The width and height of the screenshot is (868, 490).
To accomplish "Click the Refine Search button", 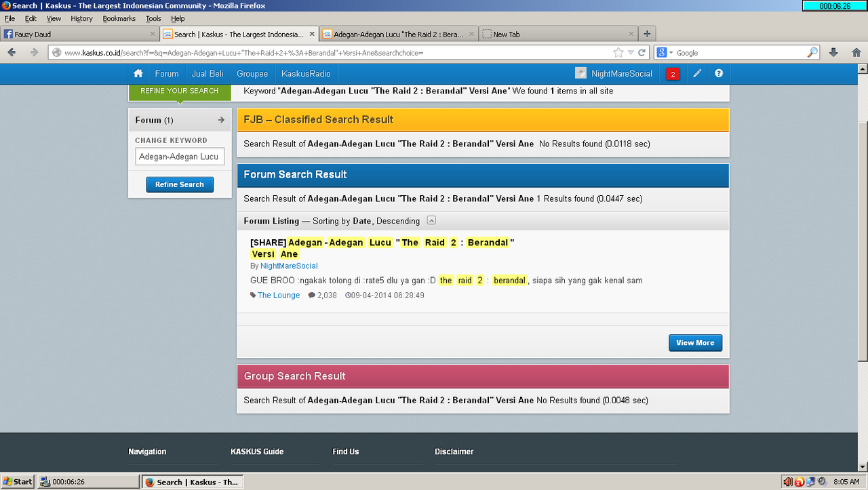I will click(x=180, y=184).
